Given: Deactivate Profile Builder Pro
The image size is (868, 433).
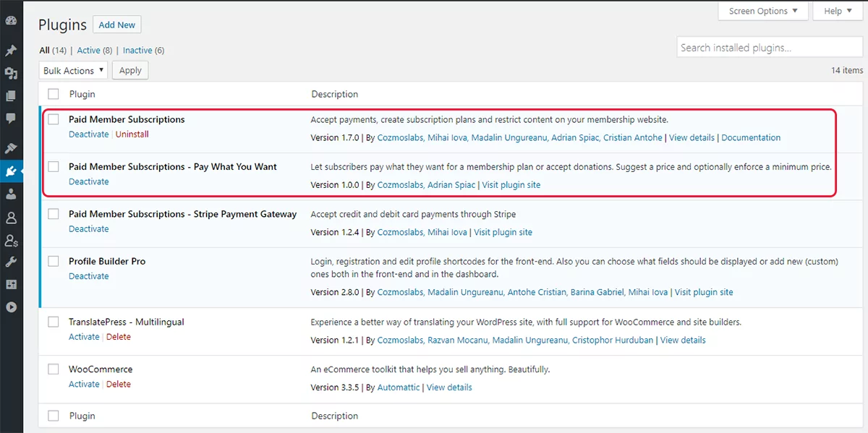Looking at the screenshot, I should (x=89, y=276).
